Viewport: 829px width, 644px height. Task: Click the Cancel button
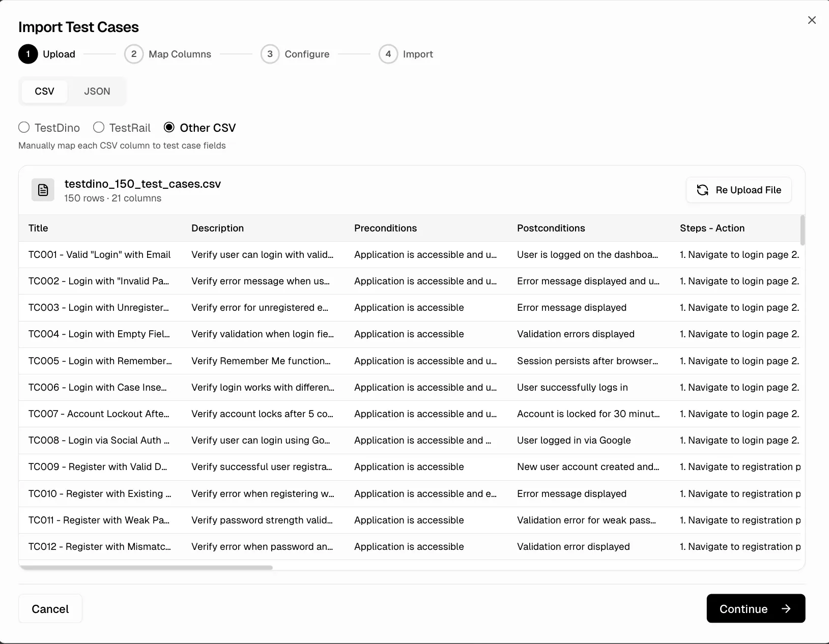tap(50, 608)
